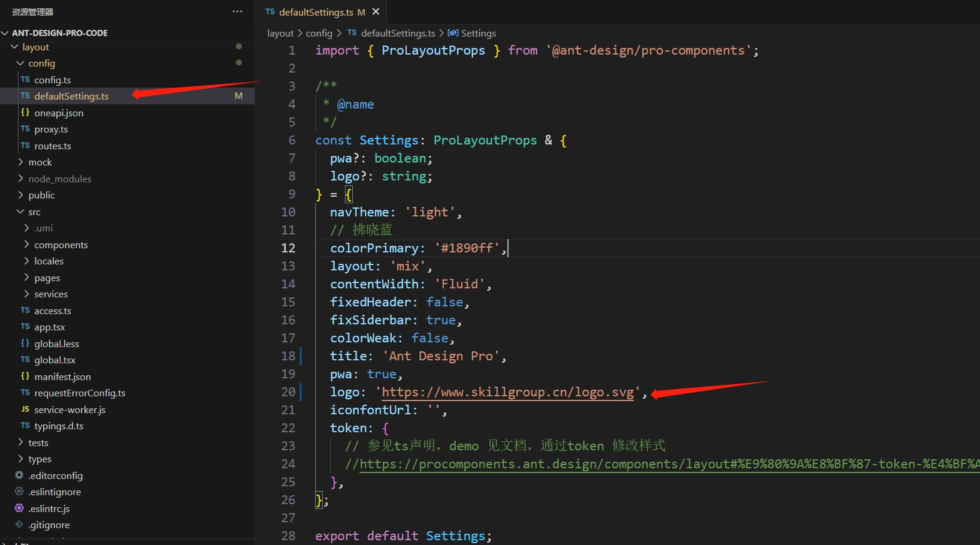The width and height of the screenshot is (980, 545).
Task: Open the explorer more actions ellipsis menu
Action: [237, 11]
